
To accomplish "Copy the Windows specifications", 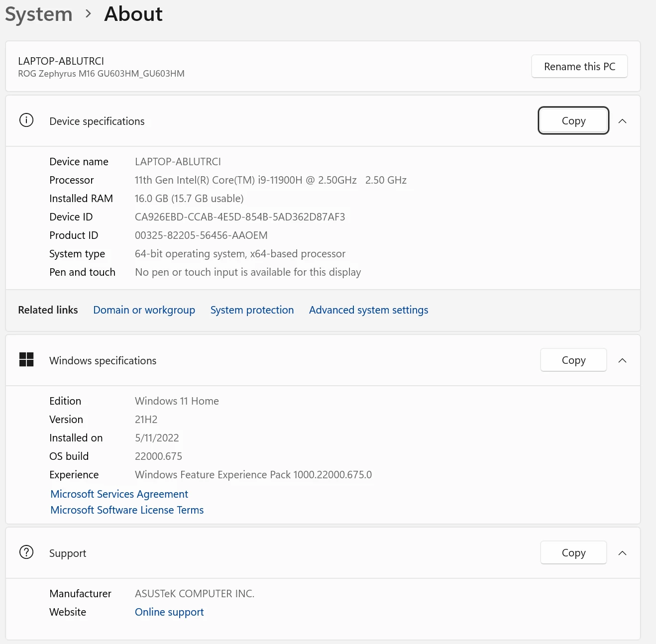I will pyautogui.click(x=573, y=360).
